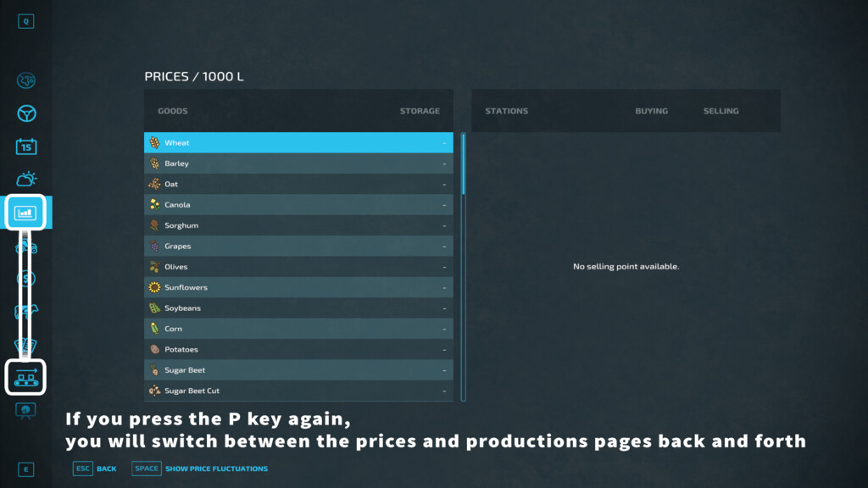Select Wheat in the goods list

(x=298, y=143)
